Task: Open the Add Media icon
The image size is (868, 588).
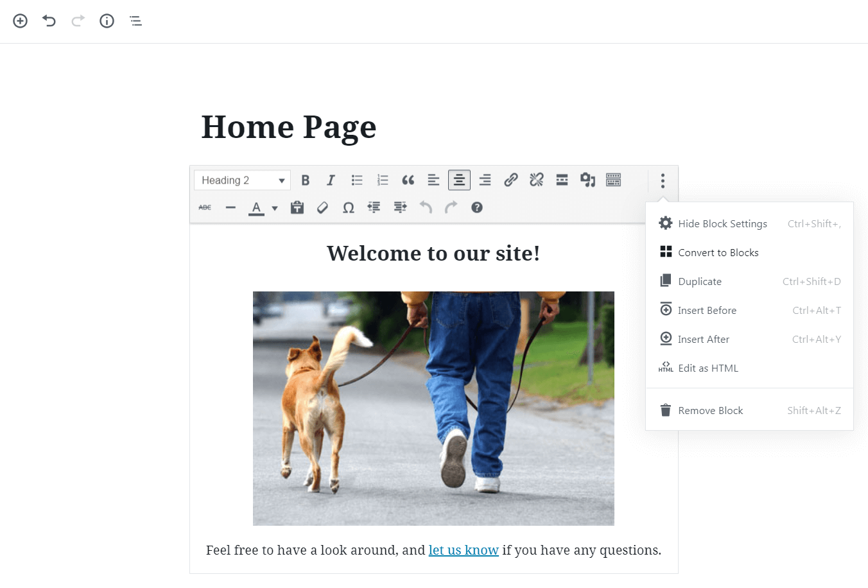Action: tap(588, 180)
